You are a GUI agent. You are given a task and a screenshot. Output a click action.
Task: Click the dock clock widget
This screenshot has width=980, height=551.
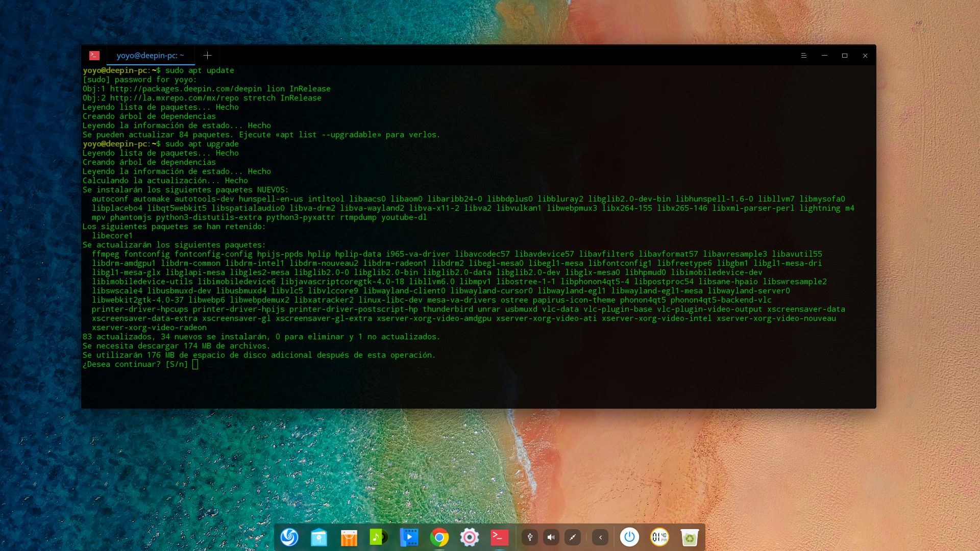pos(659,537)
